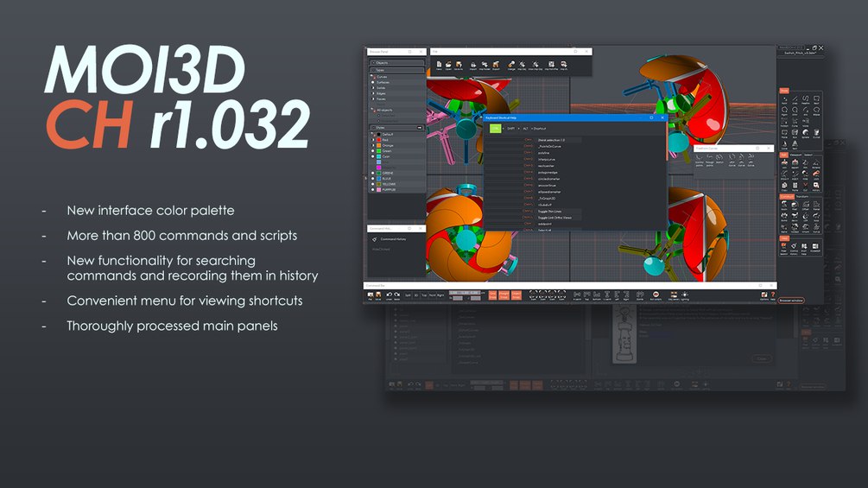Click the Sweep construct icon
The image size is (868, 488).
[816, 216]
